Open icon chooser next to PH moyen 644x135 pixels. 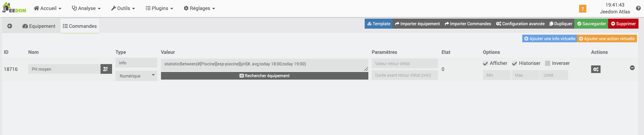pyautogui.click(x=106, y=69)
